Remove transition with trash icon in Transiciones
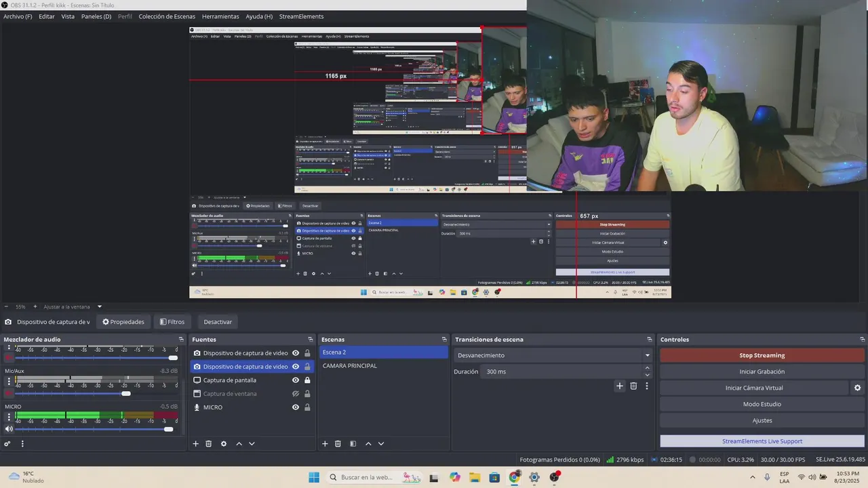 click(x=633, y=386)
